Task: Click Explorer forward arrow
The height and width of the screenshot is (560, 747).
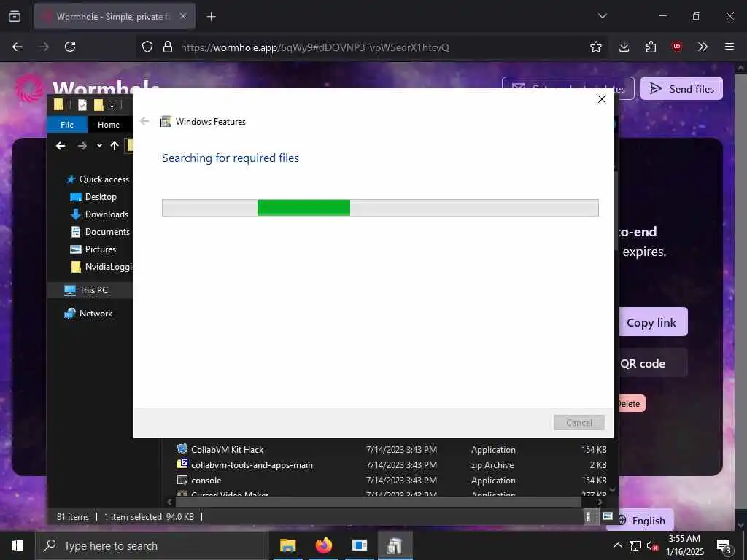Action: [82, 146]
